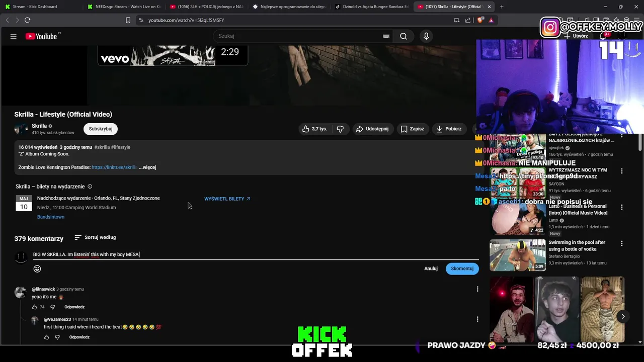Screen dimensions: 644x362
Task: Open the Latto music video thumbnail
Action: point(518,219)
